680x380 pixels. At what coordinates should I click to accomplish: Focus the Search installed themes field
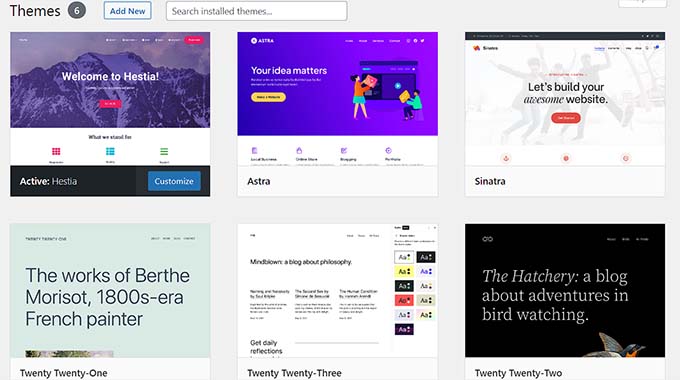tap(256, 11)
